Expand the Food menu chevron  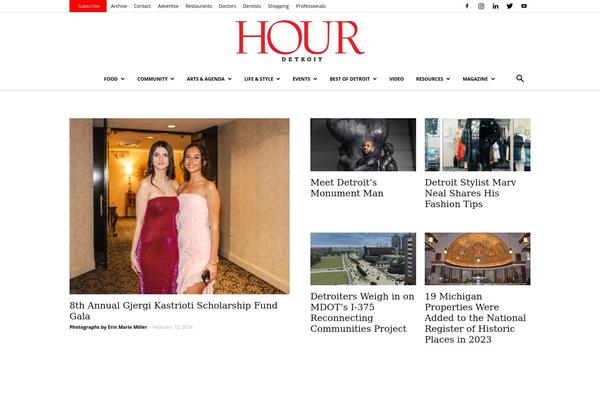(x=123, y=79)
